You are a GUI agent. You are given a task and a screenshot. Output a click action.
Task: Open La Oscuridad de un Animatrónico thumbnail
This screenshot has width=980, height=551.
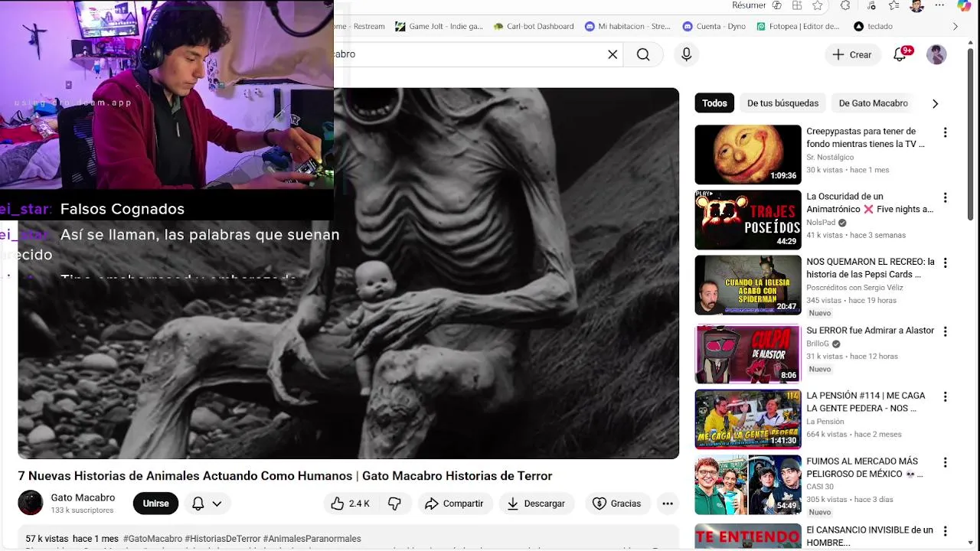coord(748,220)
